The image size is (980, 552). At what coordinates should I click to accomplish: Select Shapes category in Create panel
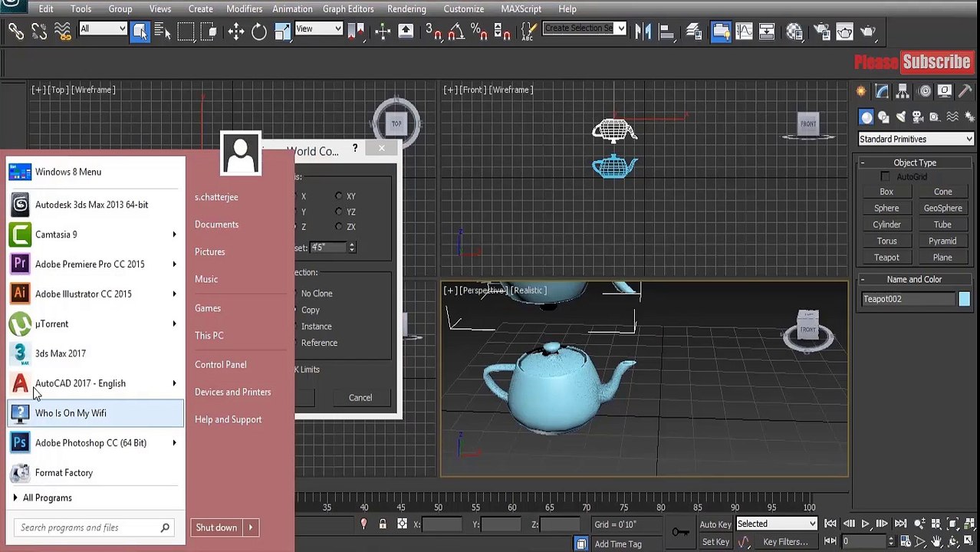coord(883,117)
